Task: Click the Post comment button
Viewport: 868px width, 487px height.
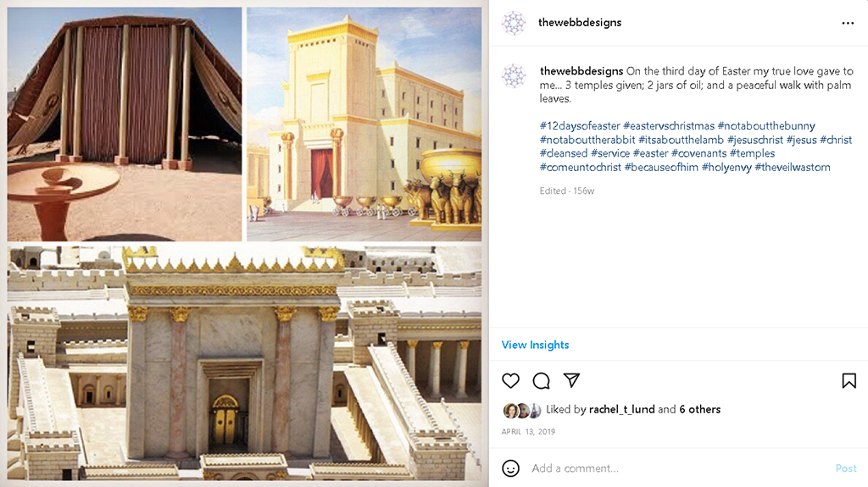Action: coord(846,468)
